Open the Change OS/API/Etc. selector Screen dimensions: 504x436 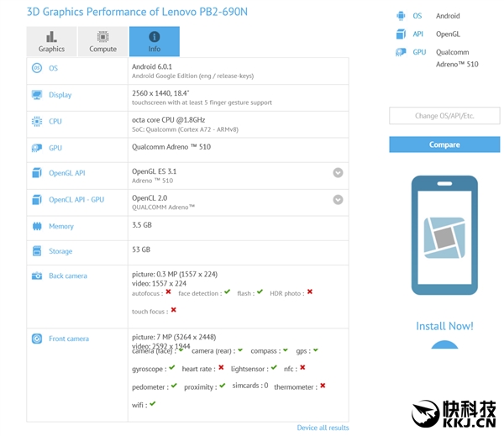coord(444,116)
